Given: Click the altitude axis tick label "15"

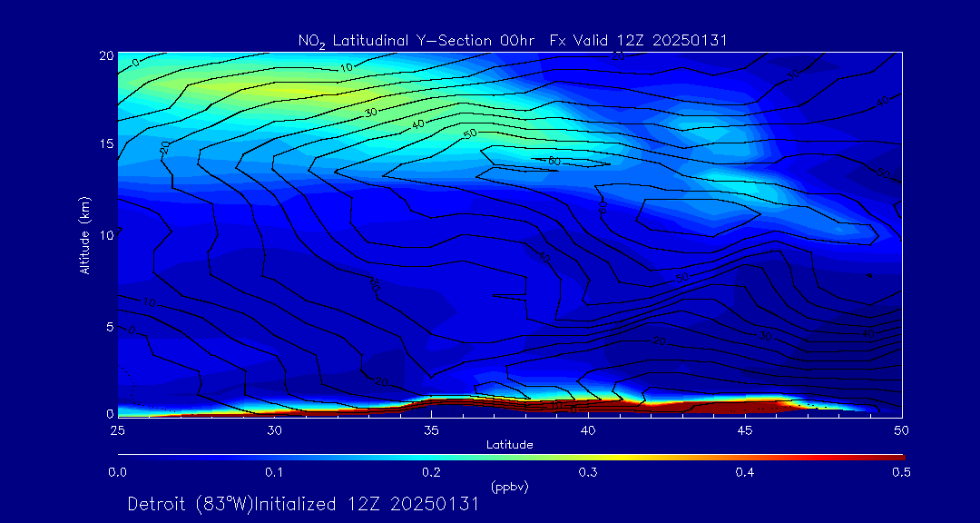Looking at the screenshot, I should (x=107, y=143).
